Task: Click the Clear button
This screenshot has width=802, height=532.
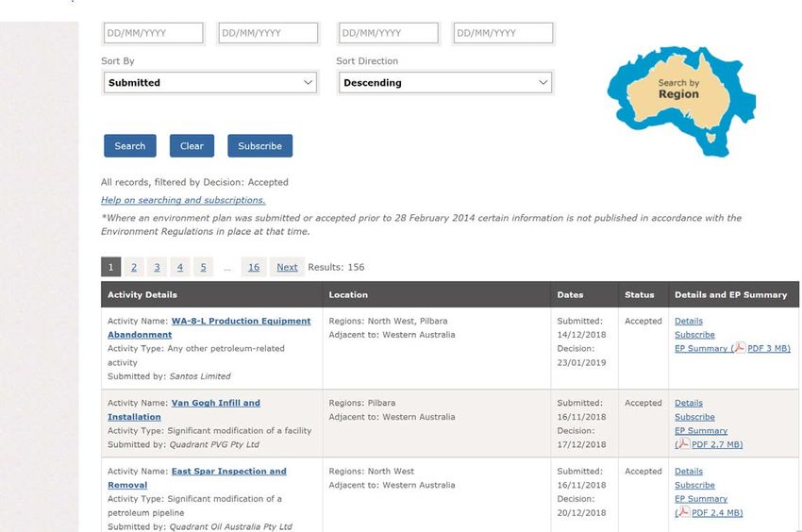Action: [x=192, y=146]
